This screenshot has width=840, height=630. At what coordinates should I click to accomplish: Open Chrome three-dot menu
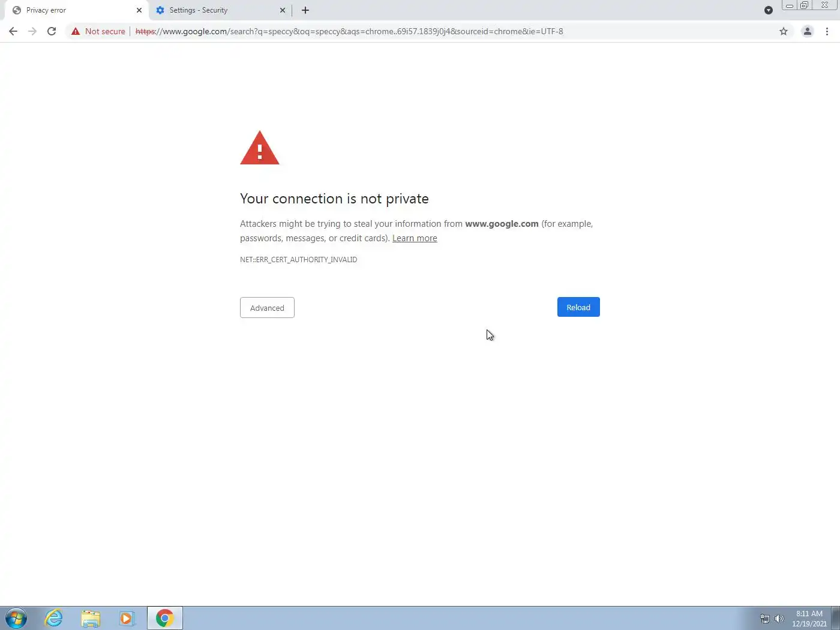[827, 31]
